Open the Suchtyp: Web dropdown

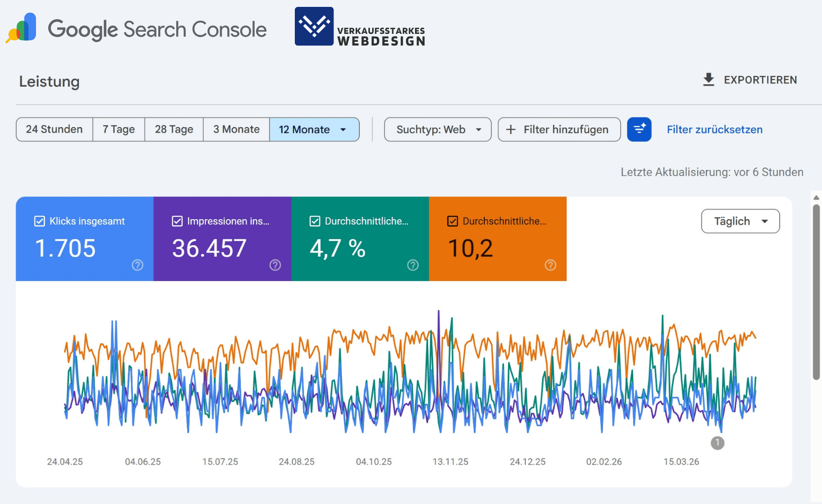tap(437, 129)
